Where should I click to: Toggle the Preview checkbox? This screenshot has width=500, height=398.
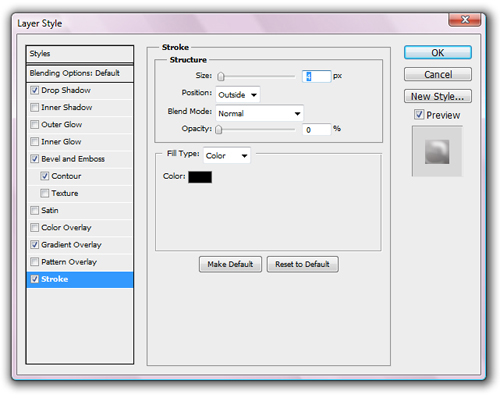pyautogui.click(x=419, y=115)
